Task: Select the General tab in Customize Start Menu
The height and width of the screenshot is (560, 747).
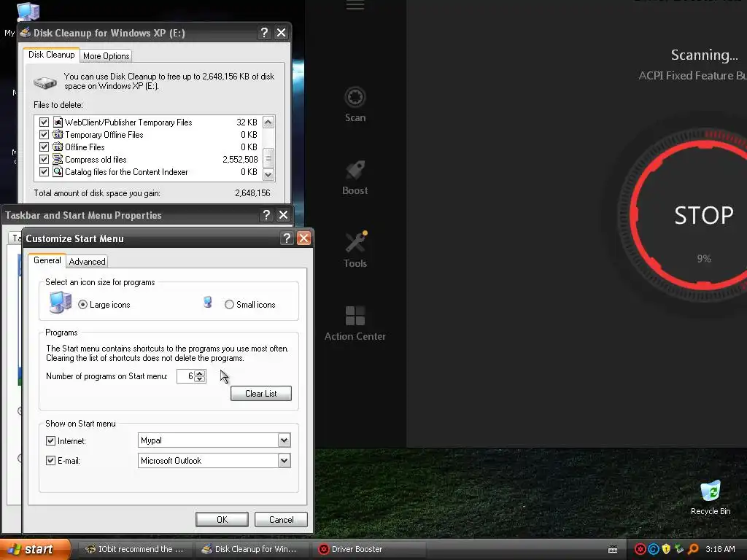Action: pyautogui.click(x=47, y=260)
